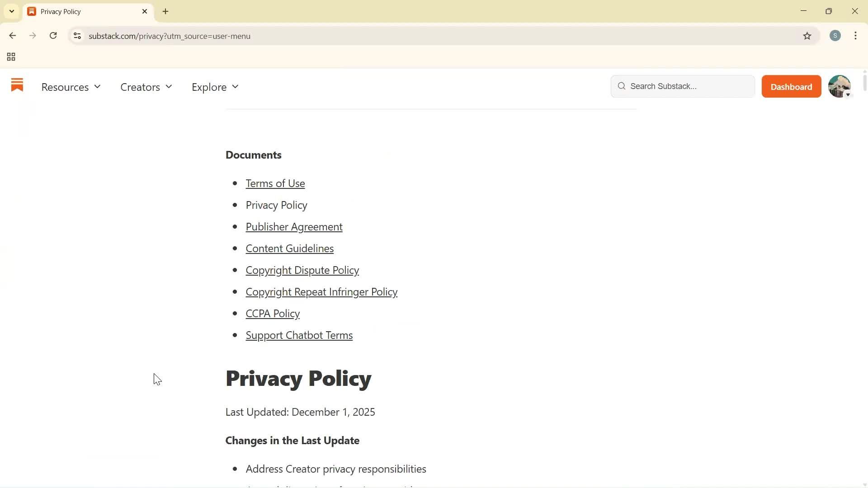Click the tab groups grid icon

click(11, 56)
